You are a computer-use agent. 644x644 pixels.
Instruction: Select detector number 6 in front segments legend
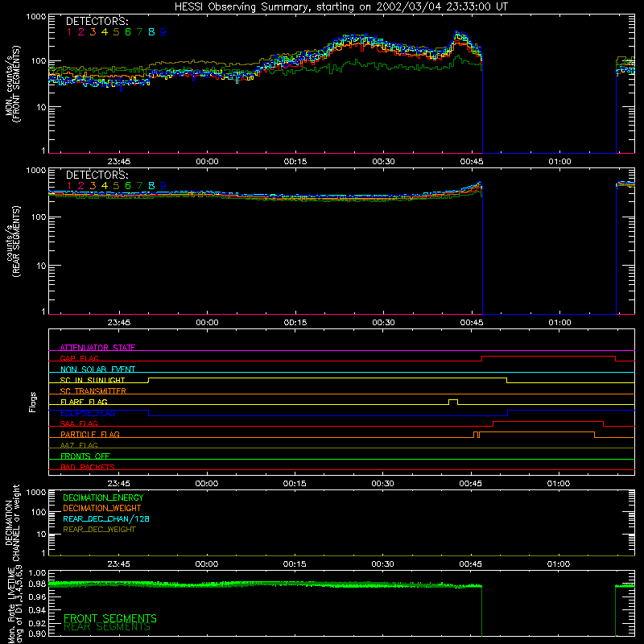point(128,31)
